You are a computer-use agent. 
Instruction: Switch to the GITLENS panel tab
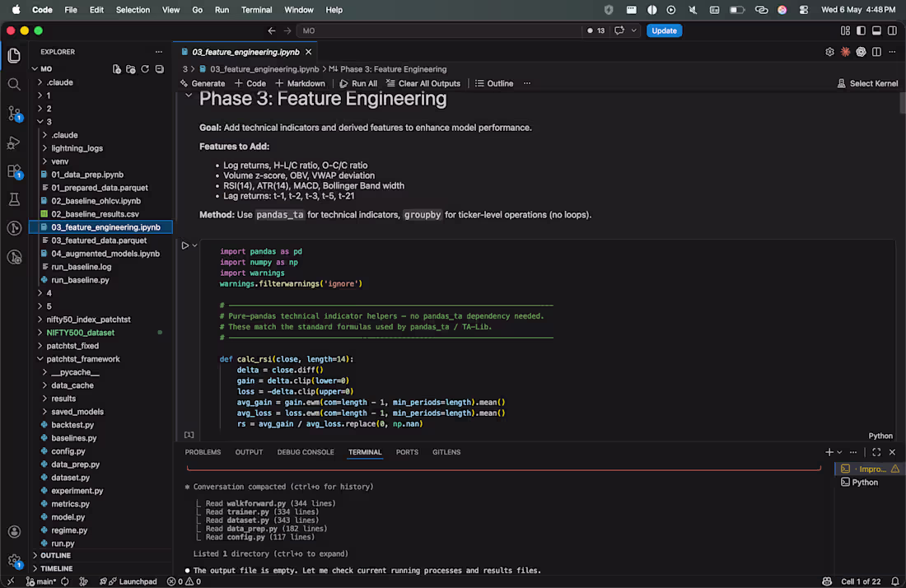point(446,452)
